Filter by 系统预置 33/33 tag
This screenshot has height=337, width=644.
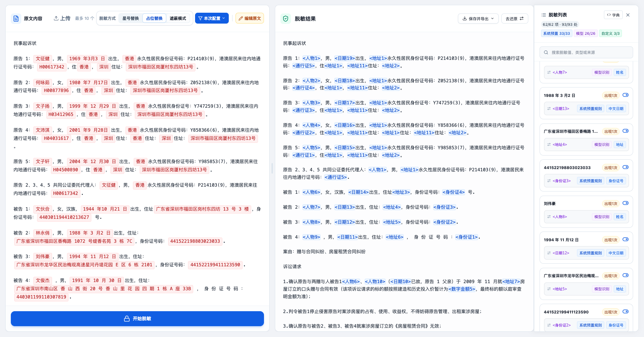click(x=557, y=34)
